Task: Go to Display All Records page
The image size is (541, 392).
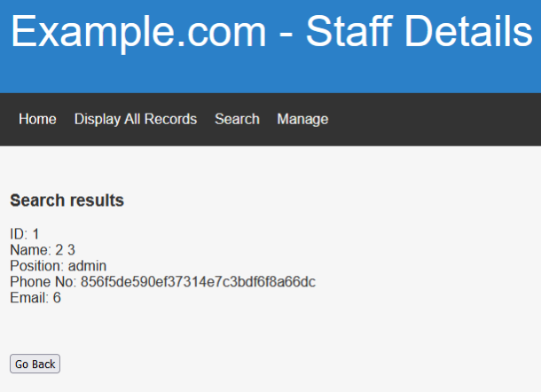Action: point(136,119)
